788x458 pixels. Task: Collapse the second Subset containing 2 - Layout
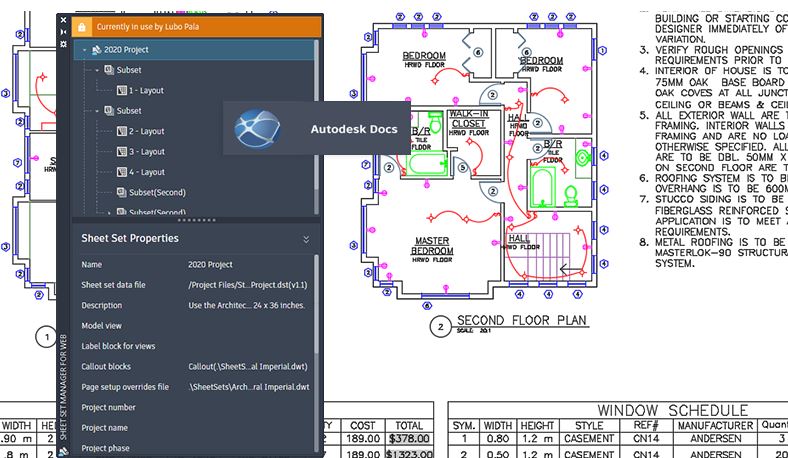click(97, 111)
